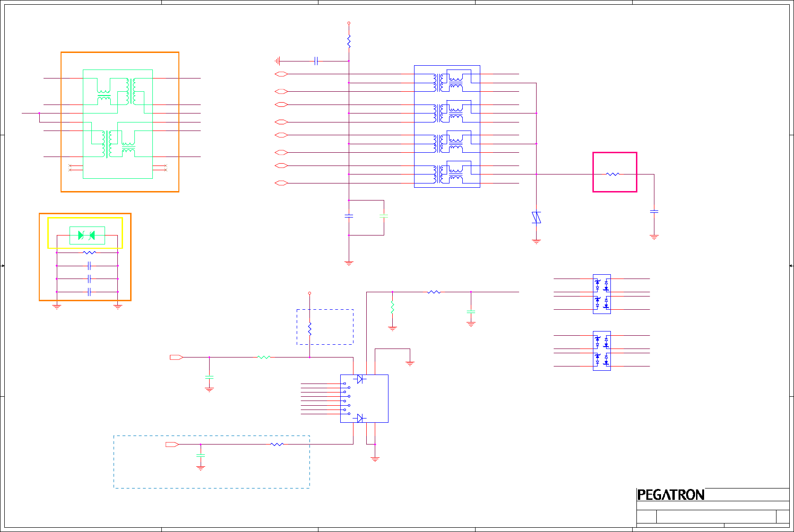Image resolution: width=794 pixels, height=532 pixels.
Task: Click the top vertical resistor below power node
Action: tap(349, 42)
